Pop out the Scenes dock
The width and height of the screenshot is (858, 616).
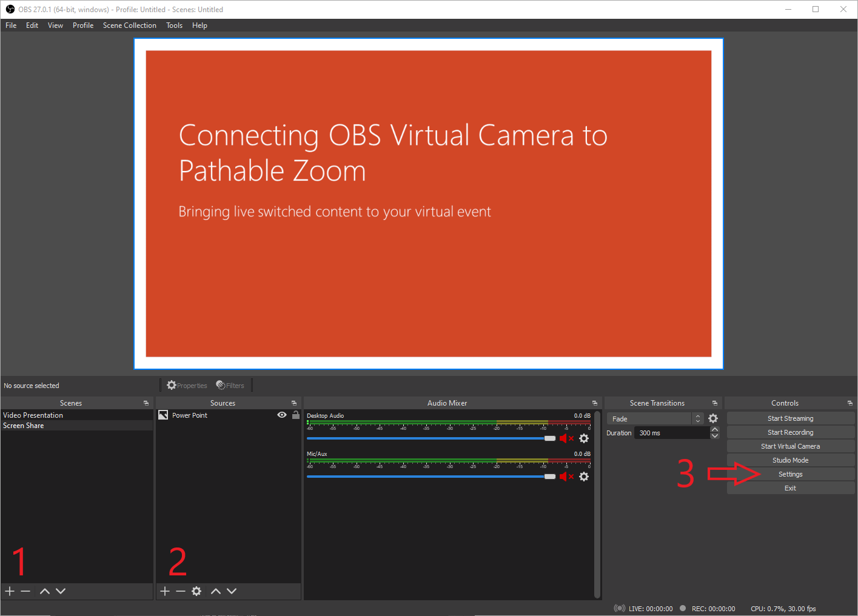146,403
